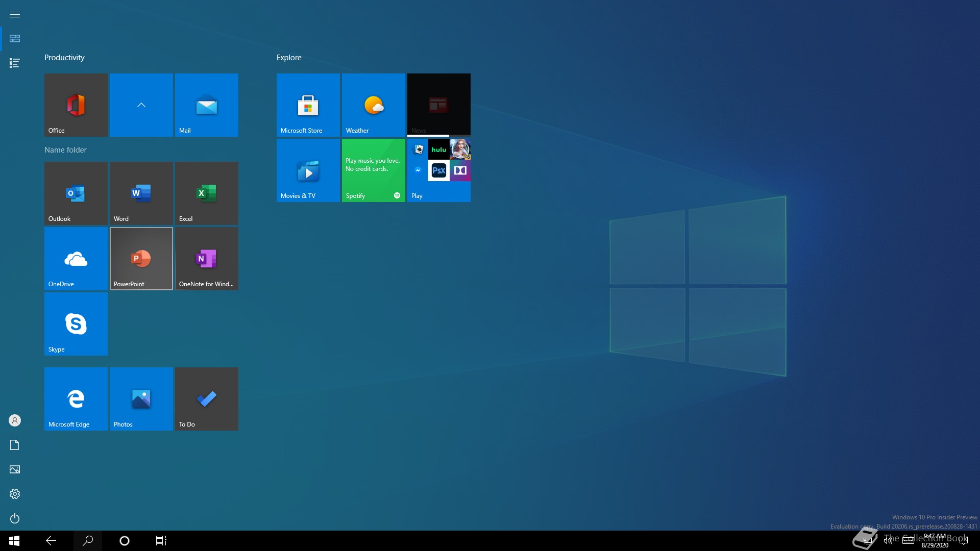Open the clock showing 8/29/2020
980x551 pixels.
tap(935, 541)
